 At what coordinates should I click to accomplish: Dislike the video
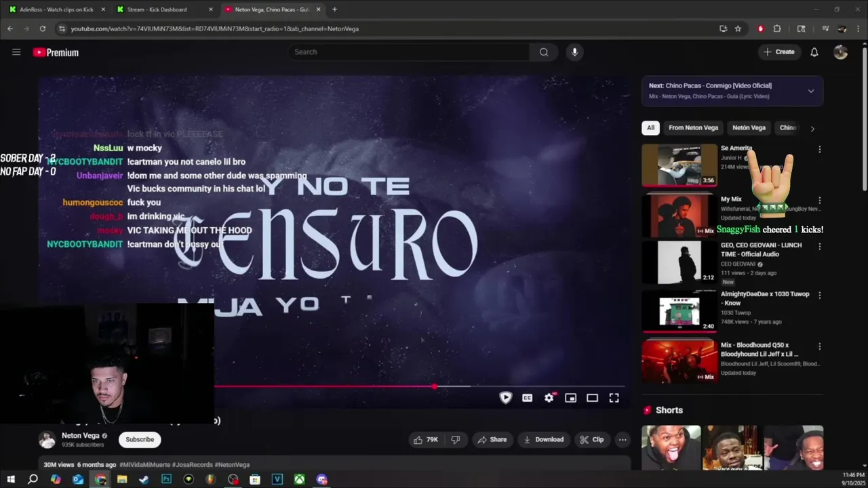coord(456,440)
